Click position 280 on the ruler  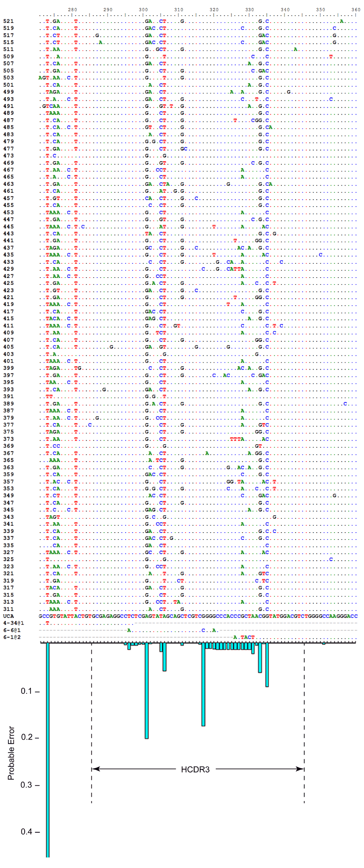pyautogui.click(x=72, y=9)
